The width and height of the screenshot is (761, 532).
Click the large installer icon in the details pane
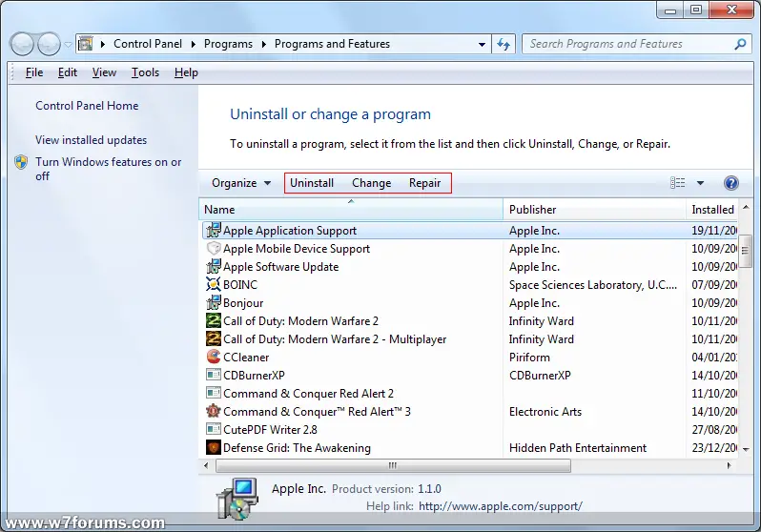coord(237,498)
